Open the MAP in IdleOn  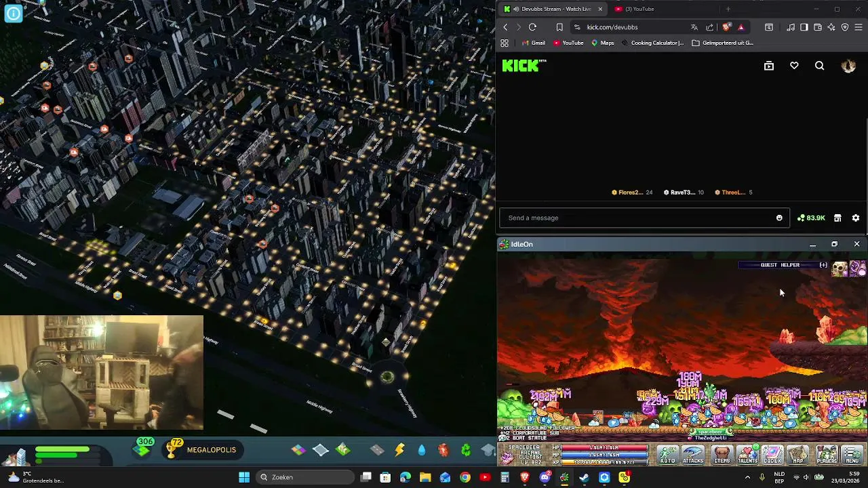[798, 454]
